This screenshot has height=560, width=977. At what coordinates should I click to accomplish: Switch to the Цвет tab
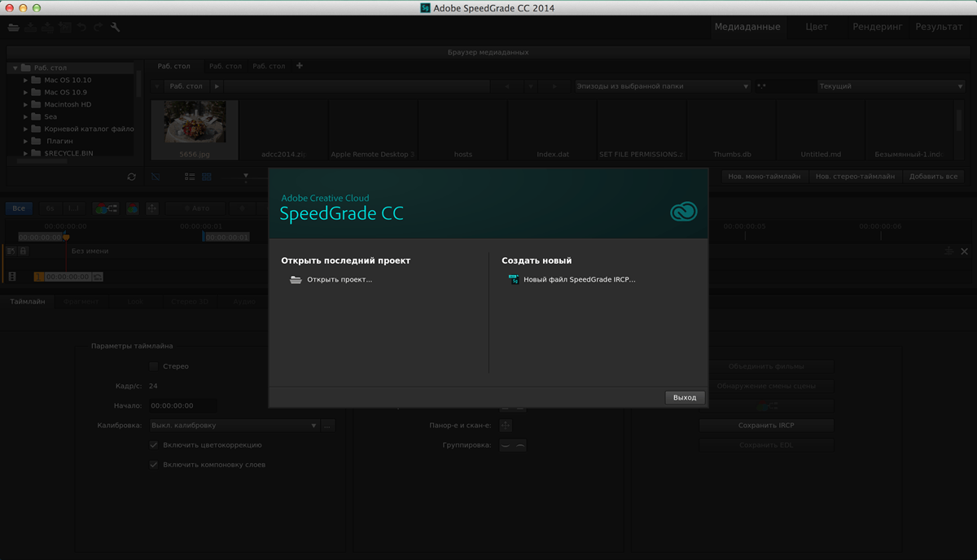[817, 27]
